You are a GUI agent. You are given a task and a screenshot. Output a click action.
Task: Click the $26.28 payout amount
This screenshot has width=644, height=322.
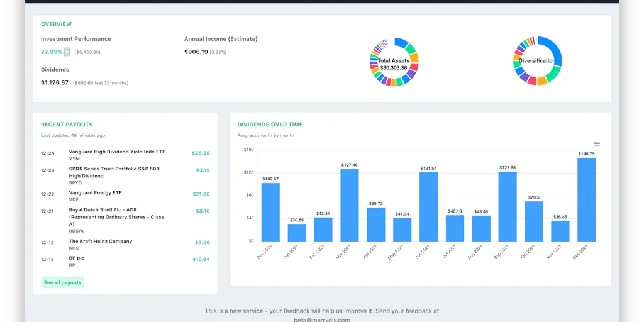201,153
